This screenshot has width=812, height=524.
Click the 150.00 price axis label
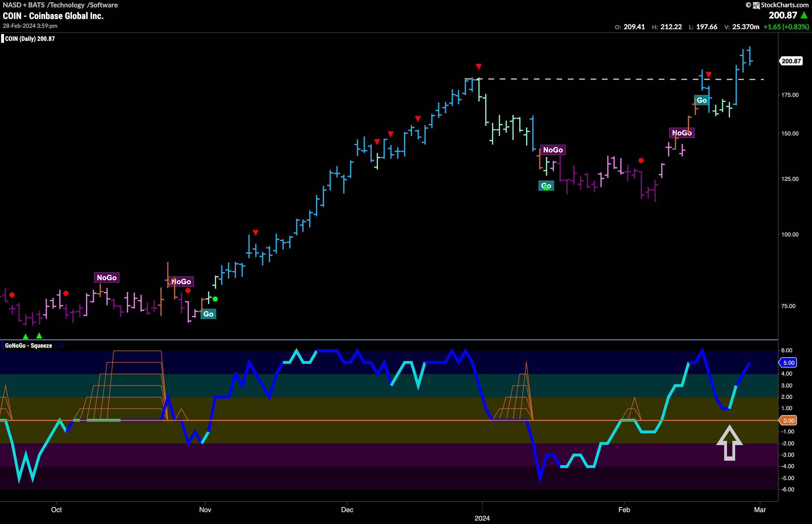click(790, 133)
